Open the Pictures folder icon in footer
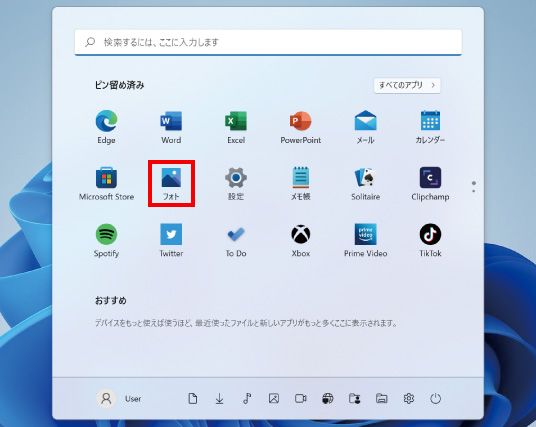This screenshot has height=427, width=536. point(274,398)
